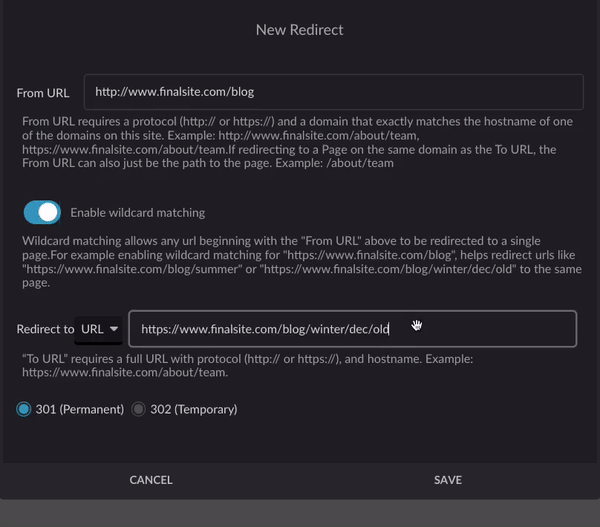This screenshot has width=600, height=527.
Task: Click the CANCEL button
Action: click(x=151, y=480)
